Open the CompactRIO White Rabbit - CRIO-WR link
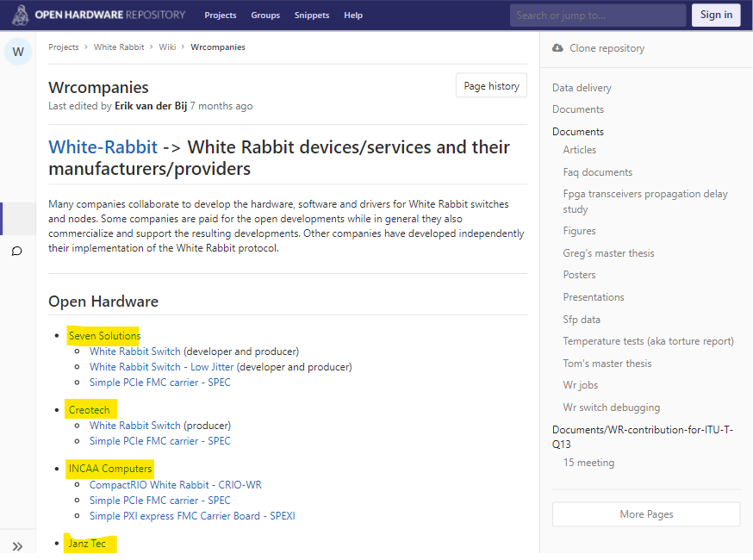The width and height of the screenshot is (753, 560). tap(175, 485)
